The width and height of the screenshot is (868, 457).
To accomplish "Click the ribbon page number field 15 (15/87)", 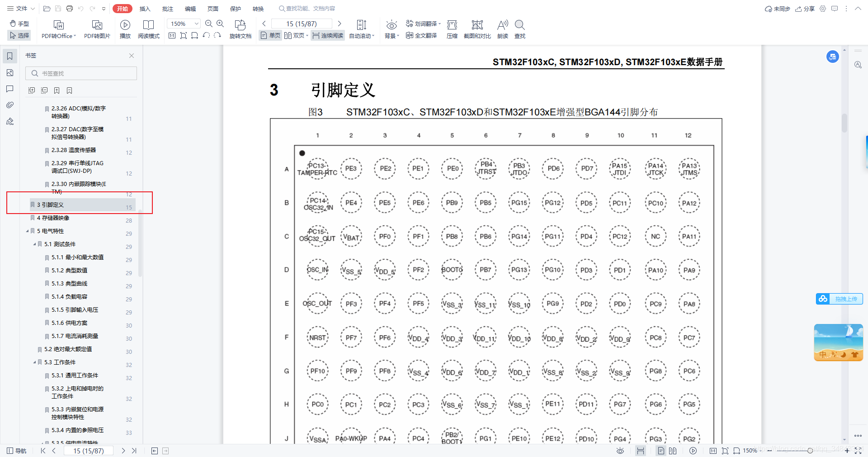I will pos(302,24).
